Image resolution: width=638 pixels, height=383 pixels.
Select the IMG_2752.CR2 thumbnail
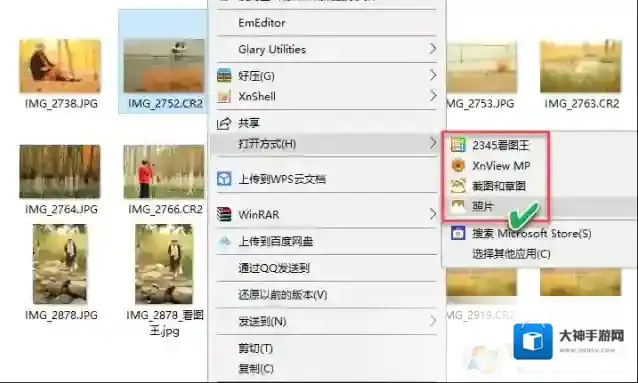164,66
